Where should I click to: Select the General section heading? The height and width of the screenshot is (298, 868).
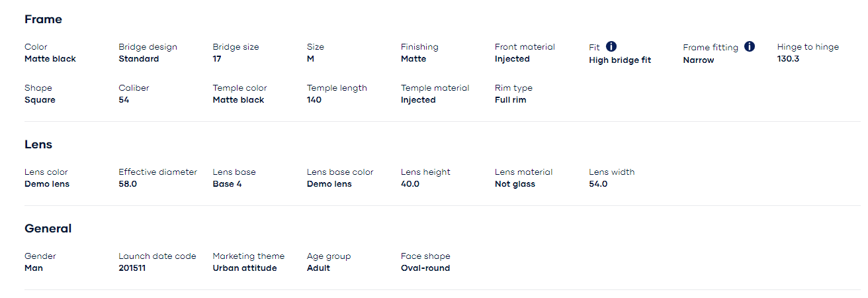pos(48,228)
